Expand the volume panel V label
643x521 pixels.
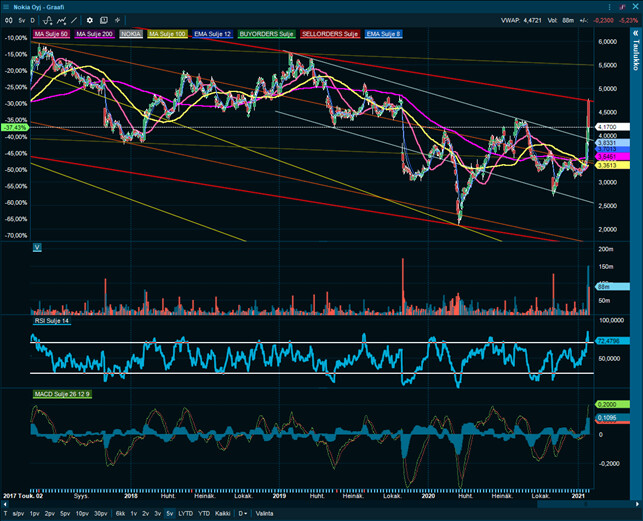37,247
